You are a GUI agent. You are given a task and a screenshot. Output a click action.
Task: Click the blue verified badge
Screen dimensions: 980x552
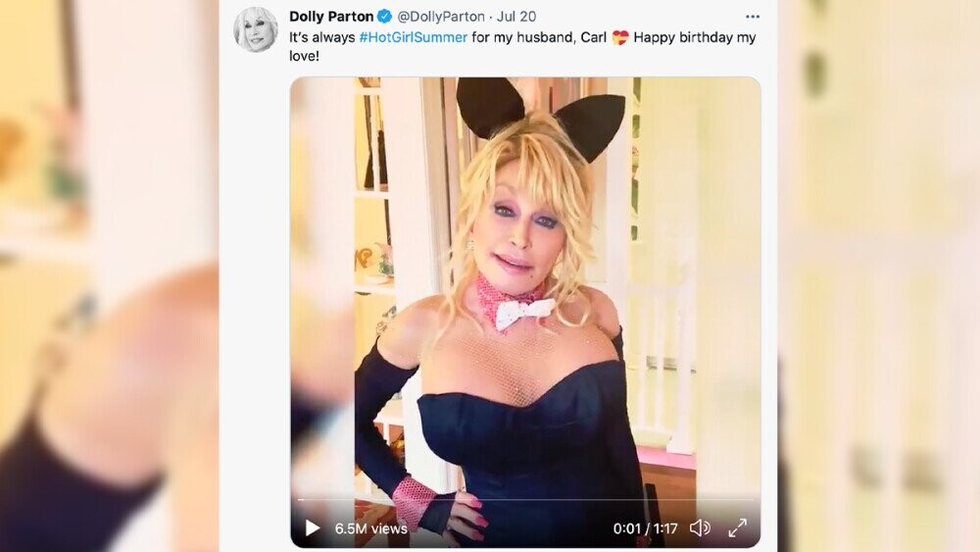tap(385, 17)
